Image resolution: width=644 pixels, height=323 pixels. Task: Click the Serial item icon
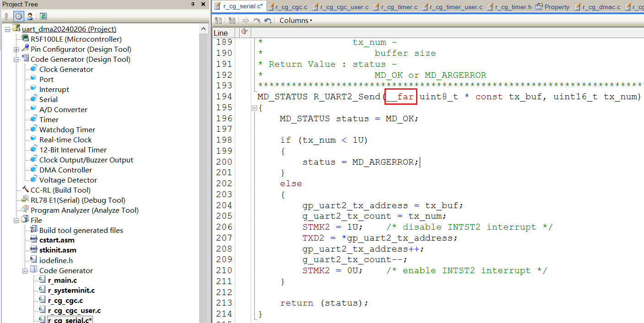(x=34, y=99)
